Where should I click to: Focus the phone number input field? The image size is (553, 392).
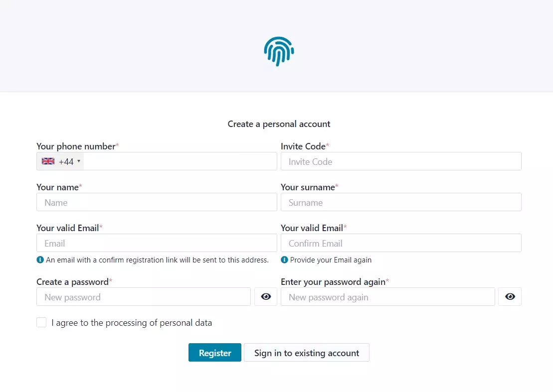180,161
